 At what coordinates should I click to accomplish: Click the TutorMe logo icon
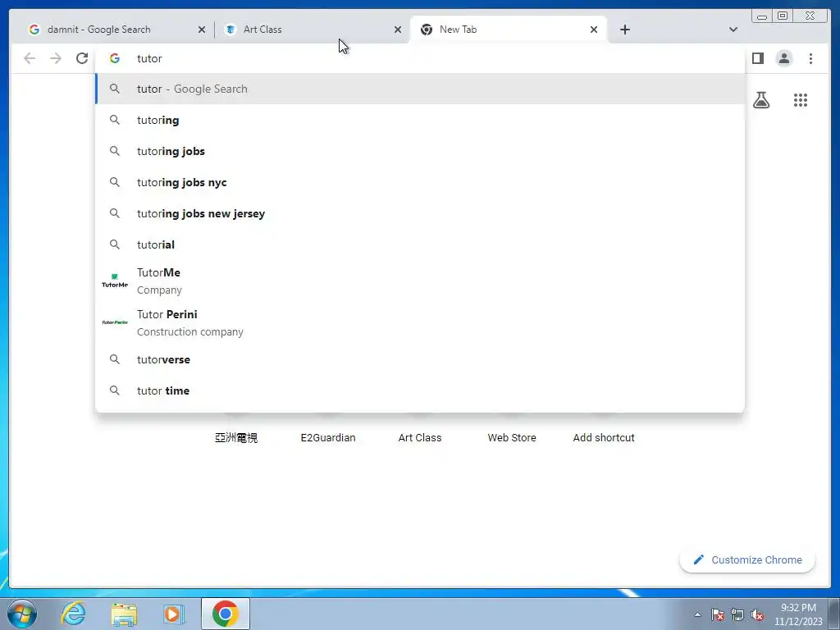[115, 281]
